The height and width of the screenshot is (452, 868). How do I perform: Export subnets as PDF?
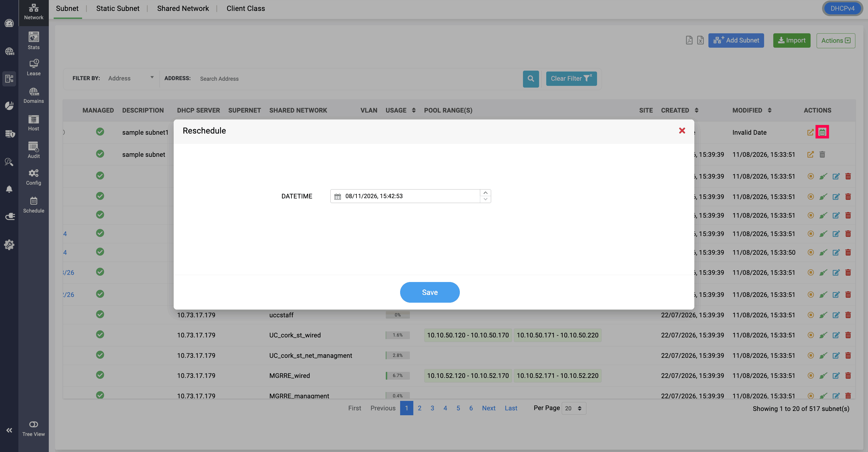(x=689, y=40)
